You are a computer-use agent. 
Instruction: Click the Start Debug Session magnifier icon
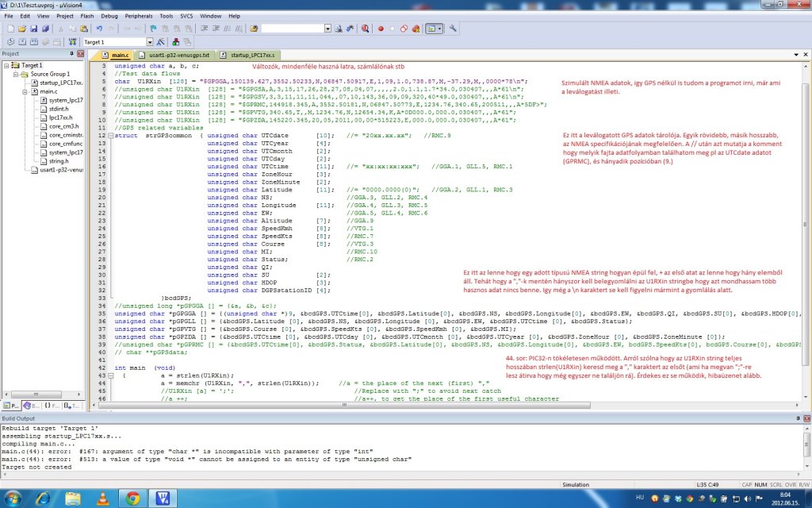(365, 29)
